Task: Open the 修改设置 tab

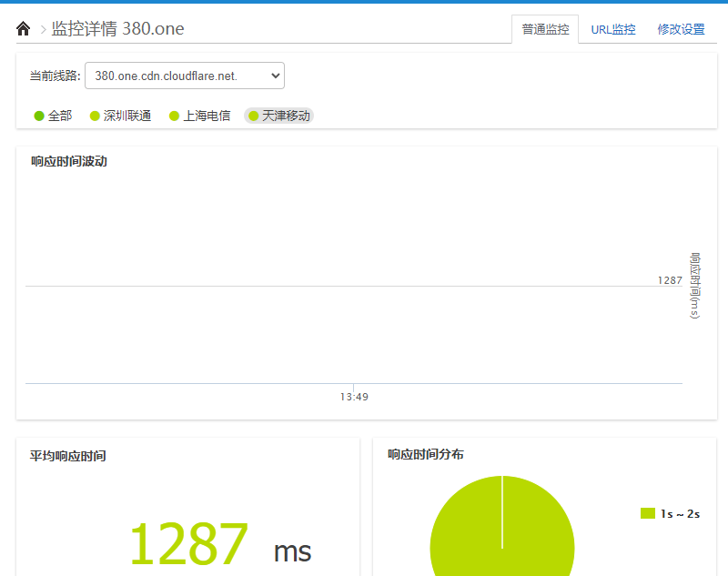Action: 681,29
